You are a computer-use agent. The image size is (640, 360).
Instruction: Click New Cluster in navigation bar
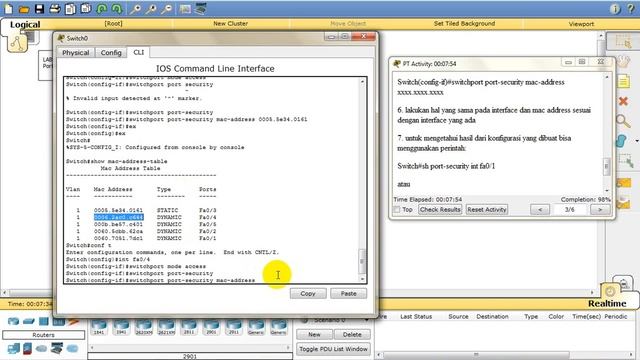pos(230,24)
